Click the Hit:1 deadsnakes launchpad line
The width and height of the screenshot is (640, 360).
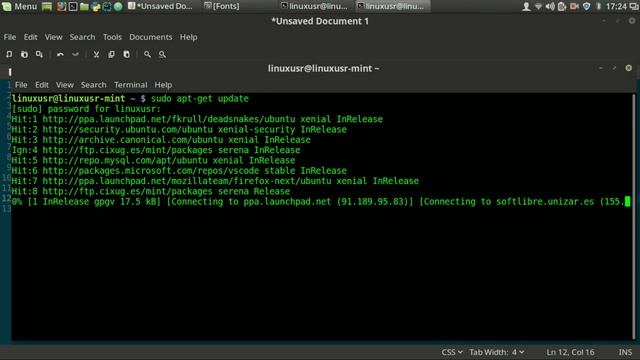[197, 119]
